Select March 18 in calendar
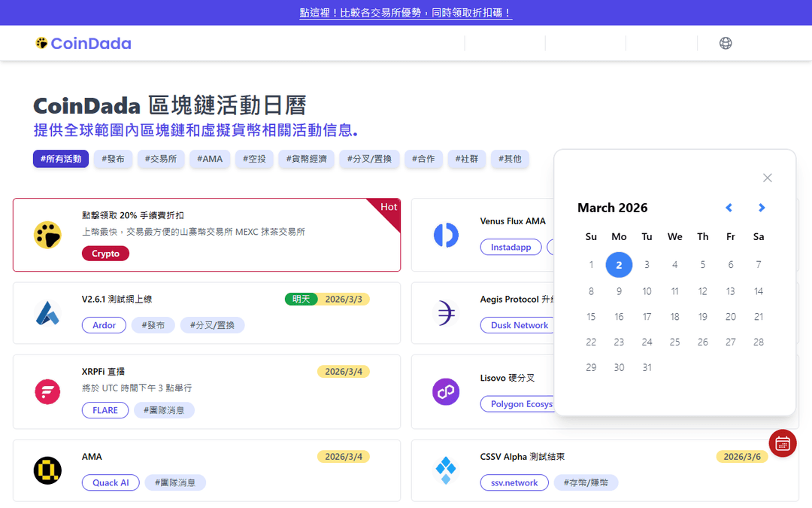Viewport: 812px width, 508px height. point(674,317)
